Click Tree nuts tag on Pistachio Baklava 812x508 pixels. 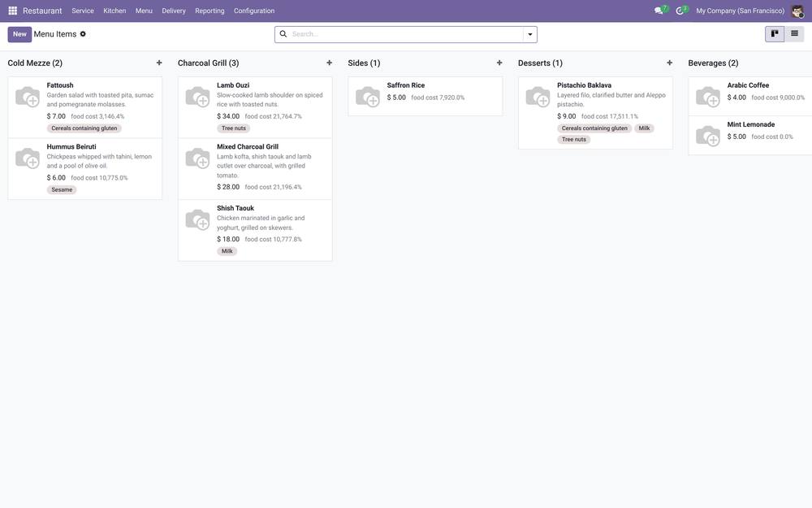pos(574,140)
